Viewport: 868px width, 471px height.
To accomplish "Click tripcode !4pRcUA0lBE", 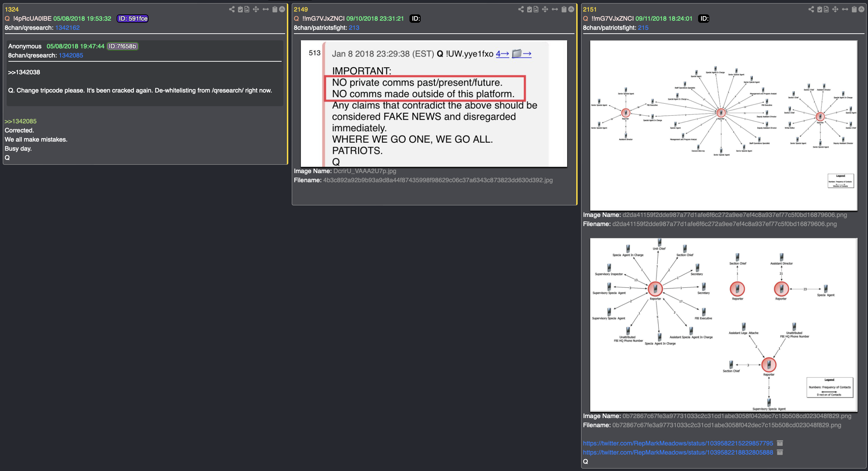I will pos(32,19).
